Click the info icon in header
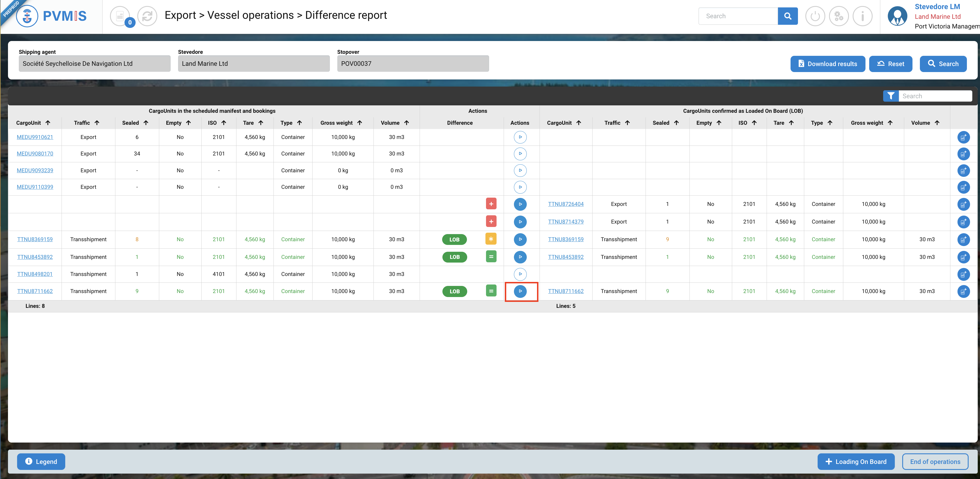The height and width of the screenshot is (479, 980). tap(862, 16)
